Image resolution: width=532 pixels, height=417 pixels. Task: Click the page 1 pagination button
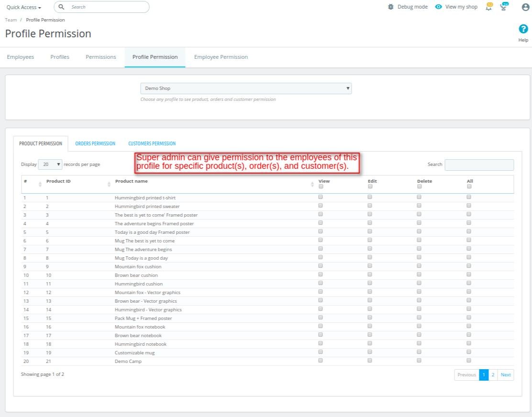coord(484,374)
